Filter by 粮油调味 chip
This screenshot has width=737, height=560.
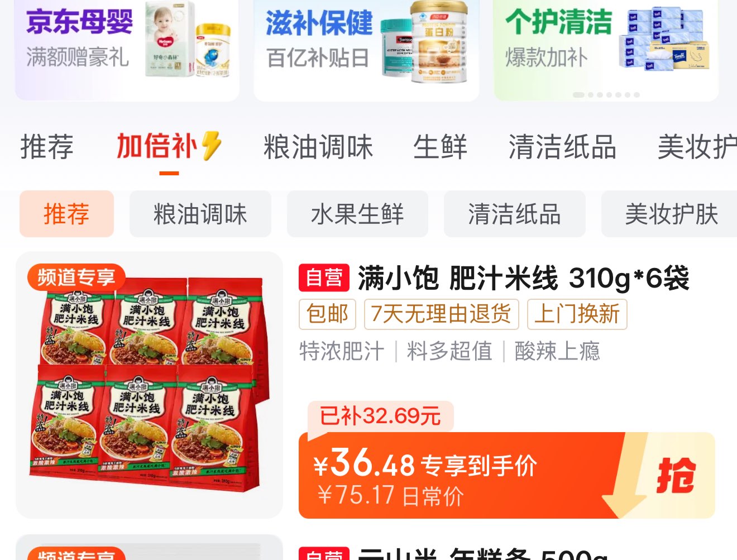200,214
